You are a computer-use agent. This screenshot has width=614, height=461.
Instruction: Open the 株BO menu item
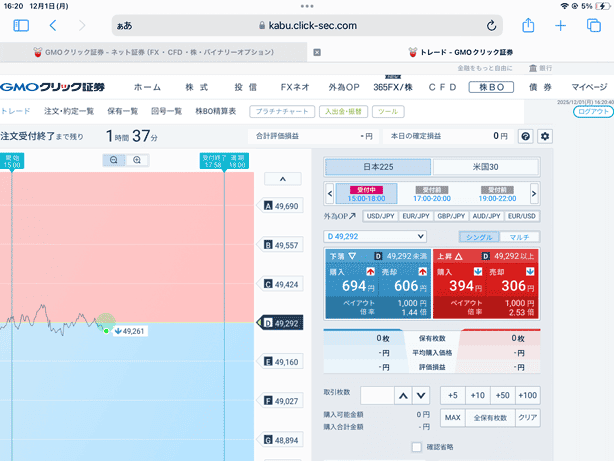point(491,87)
